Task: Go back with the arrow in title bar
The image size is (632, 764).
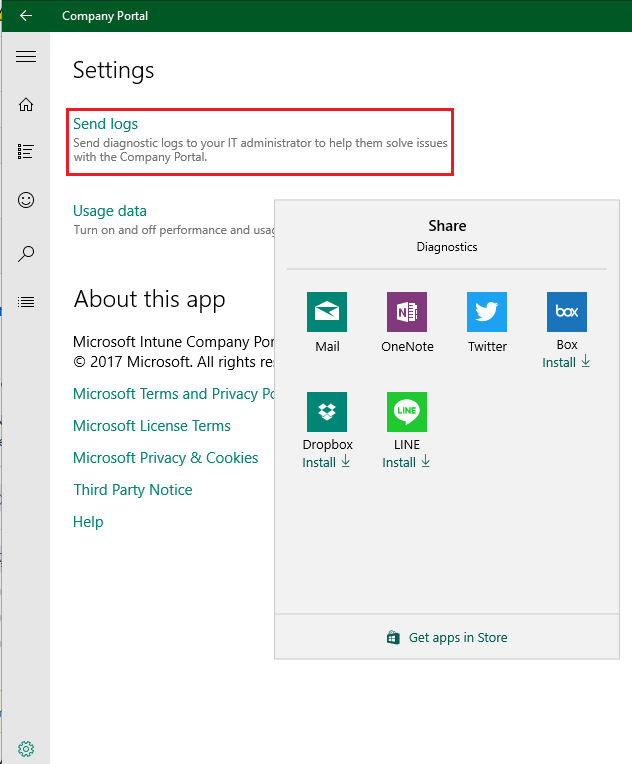Action: (25, 16)
